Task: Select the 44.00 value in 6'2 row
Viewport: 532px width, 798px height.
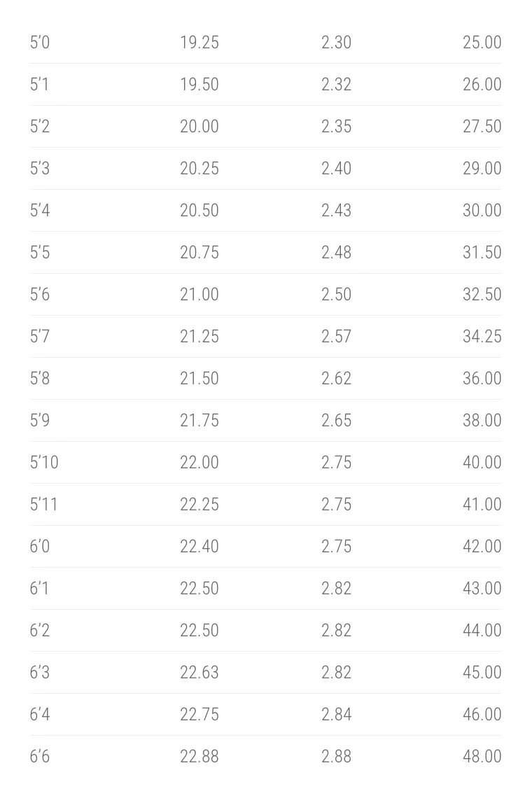Action: click(482, 630)
